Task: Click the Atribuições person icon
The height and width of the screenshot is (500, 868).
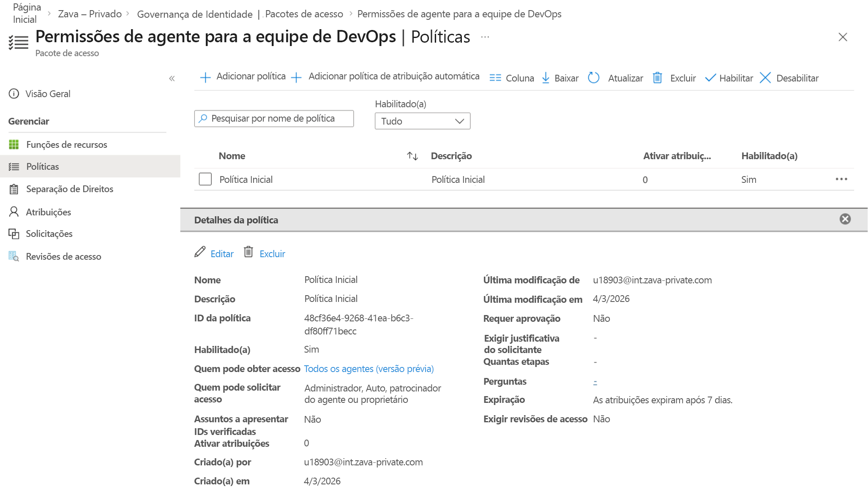Action: point(14,212)
